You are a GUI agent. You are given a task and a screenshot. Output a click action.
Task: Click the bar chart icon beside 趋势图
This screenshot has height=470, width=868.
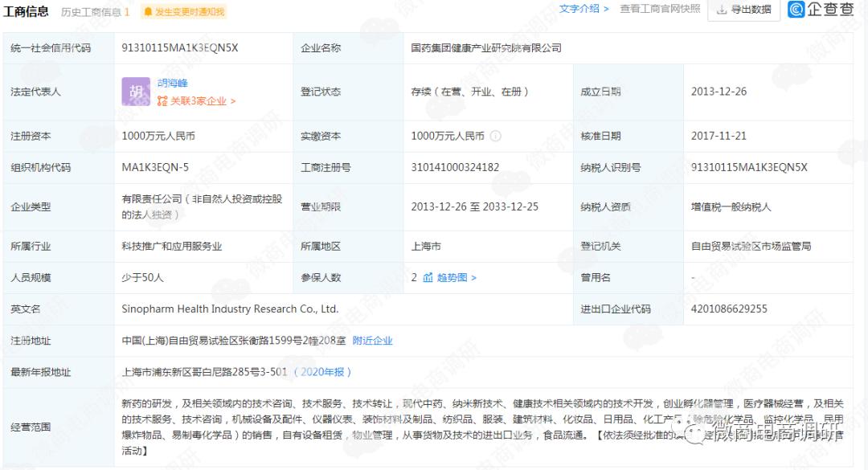coord(428,278)
